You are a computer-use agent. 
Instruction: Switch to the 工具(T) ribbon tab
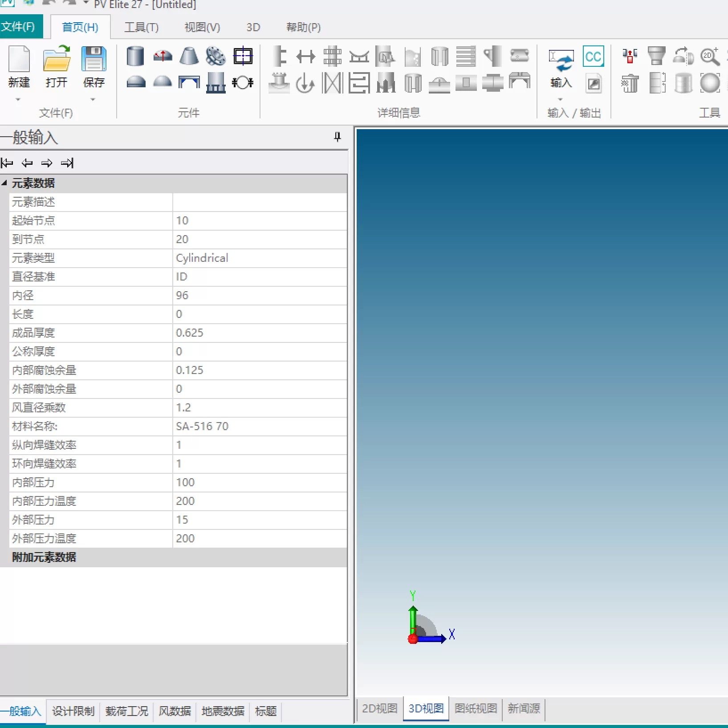(x=141, y=27)
